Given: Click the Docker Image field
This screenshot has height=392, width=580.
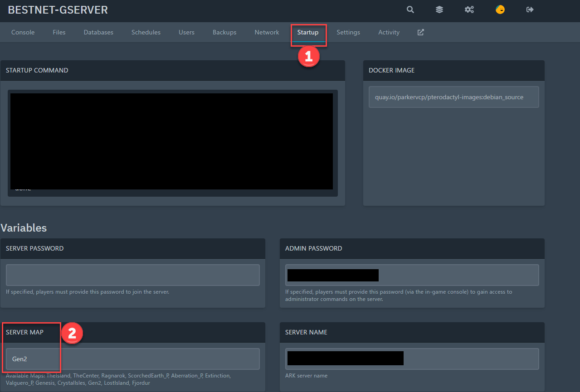Looking at the screenshot, I should (453, 97).
